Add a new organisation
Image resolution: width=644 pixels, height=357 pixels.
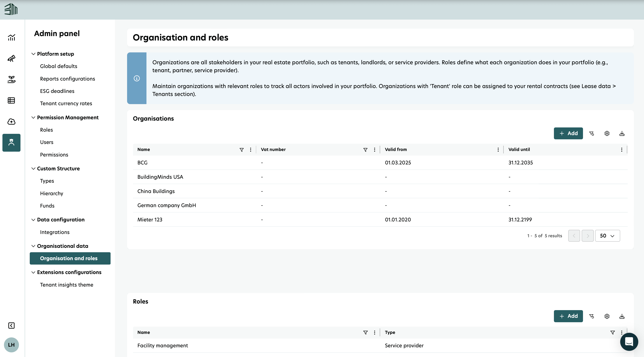568,133
